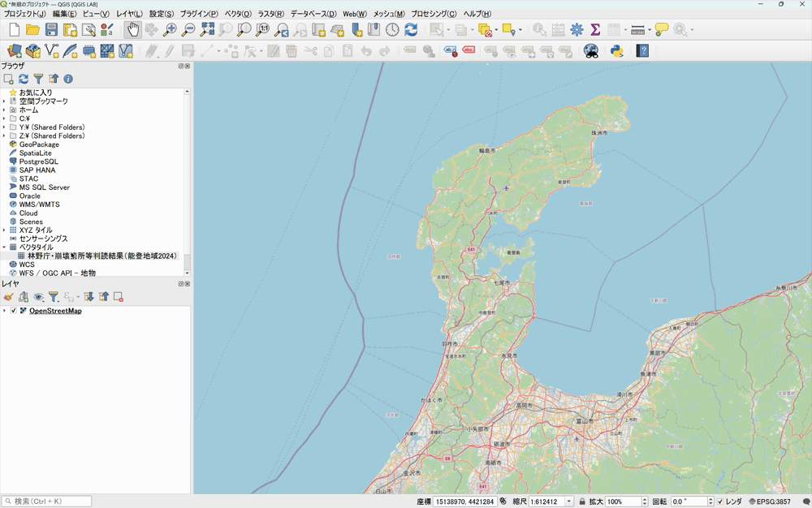
Task: Select 林野庁・崩壊箇所等判読結果 vector tile entry
Action: coord(102,256)
